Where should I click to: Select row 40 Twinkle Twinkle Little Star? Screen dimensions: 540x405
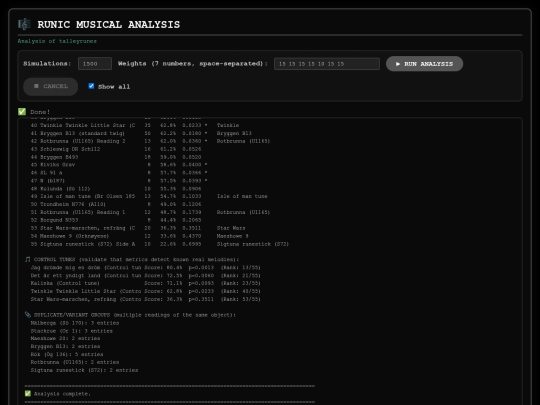pyautogui.click(x=135, y=125)
